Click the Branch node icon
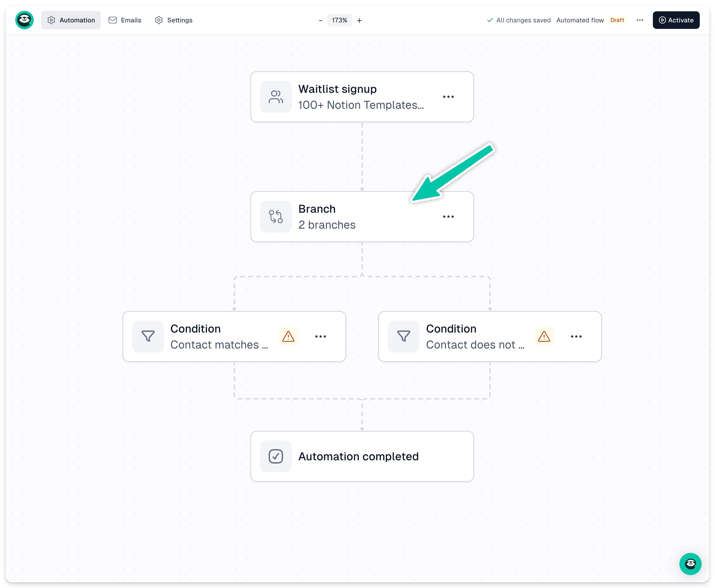Image resolution: width=715 pixels, height=588 pixels. pos(276,216)
